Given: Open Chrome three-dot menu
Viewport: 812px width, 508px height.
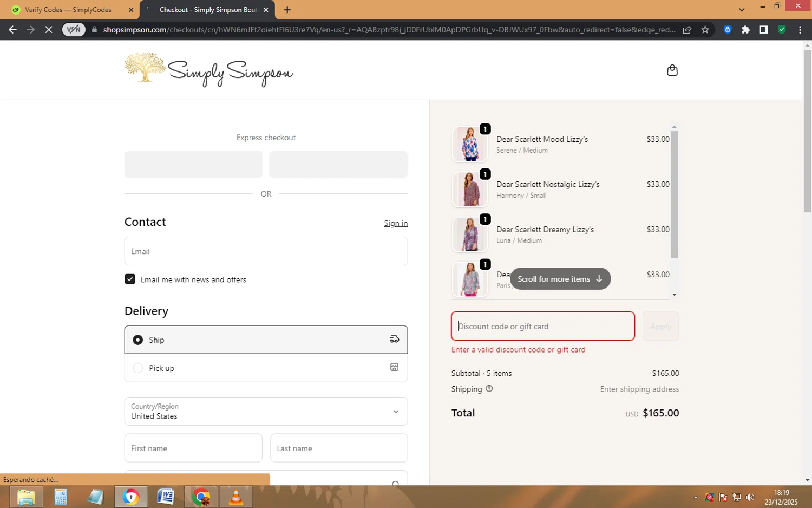Looking at the screenshot, I should pyautogui.click(x=800, y=30).
